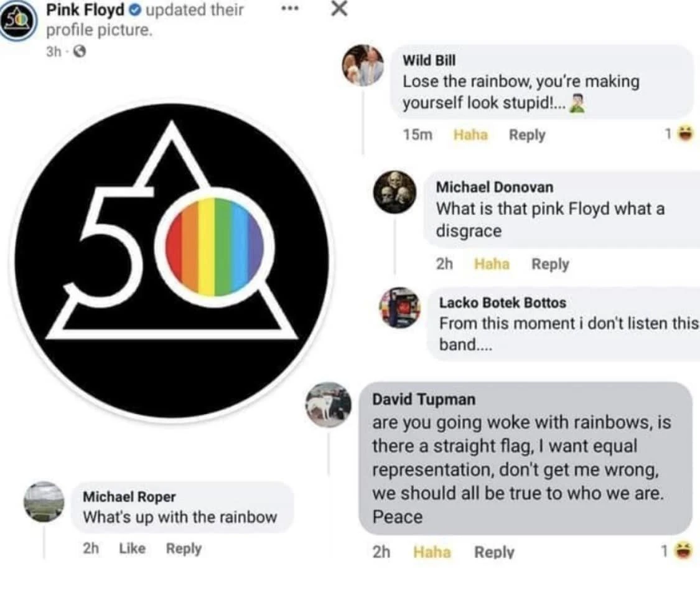Open the post options three-dot menu
The height and width of the screenshot is (597, 700).
pyautogui.click(x=289, y=9)
